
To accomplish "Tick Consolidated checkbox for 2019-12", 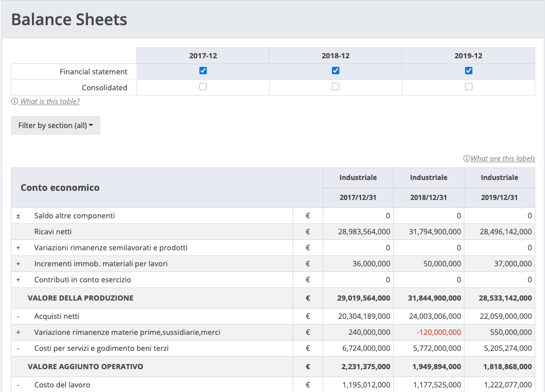I will 468,87.
